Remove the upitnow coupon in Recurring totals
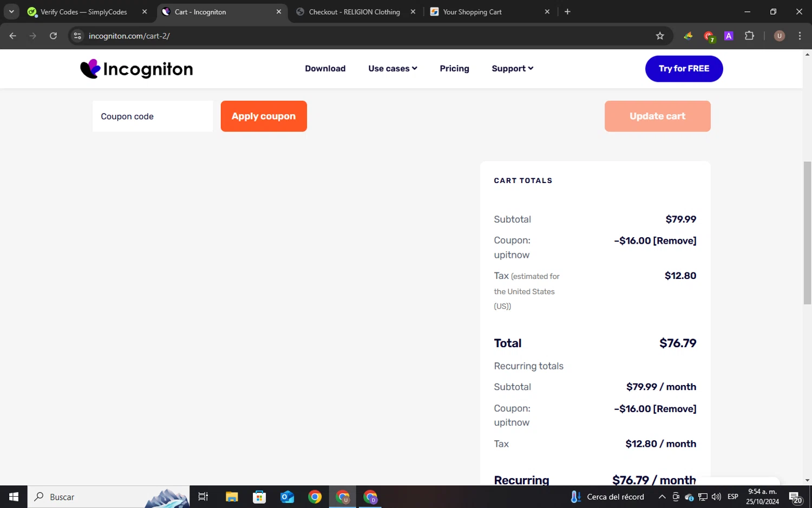Screen dimensions: 812x508 (x=675, y=409)
